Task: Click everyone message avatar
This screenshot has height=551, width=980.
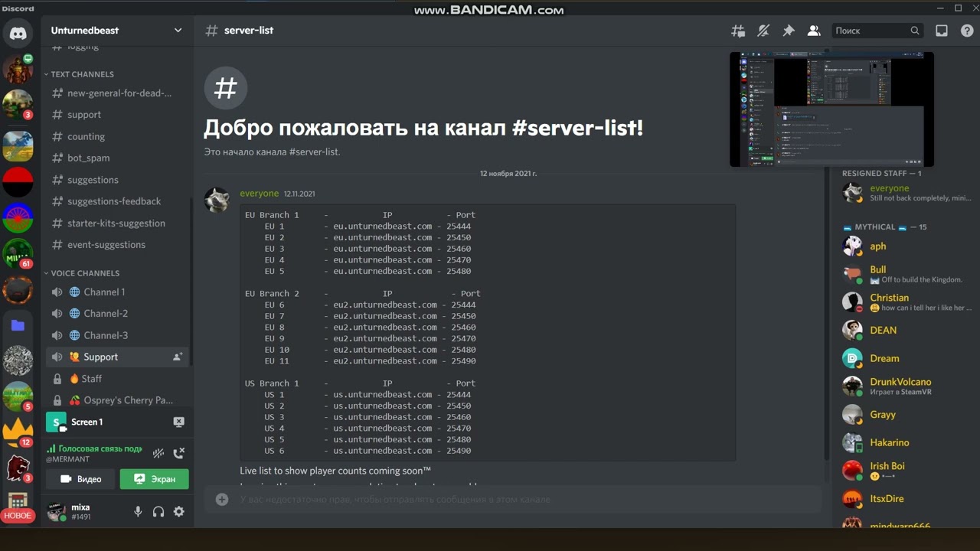Action: coord(217,200)
